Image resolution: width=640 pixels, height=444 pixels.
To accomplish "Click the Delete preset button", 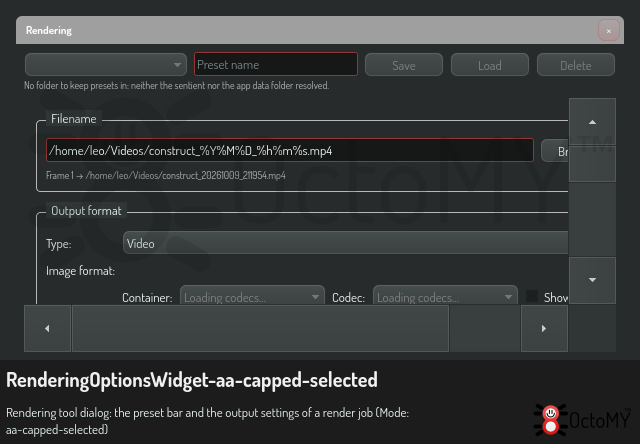I will (576, 65).
